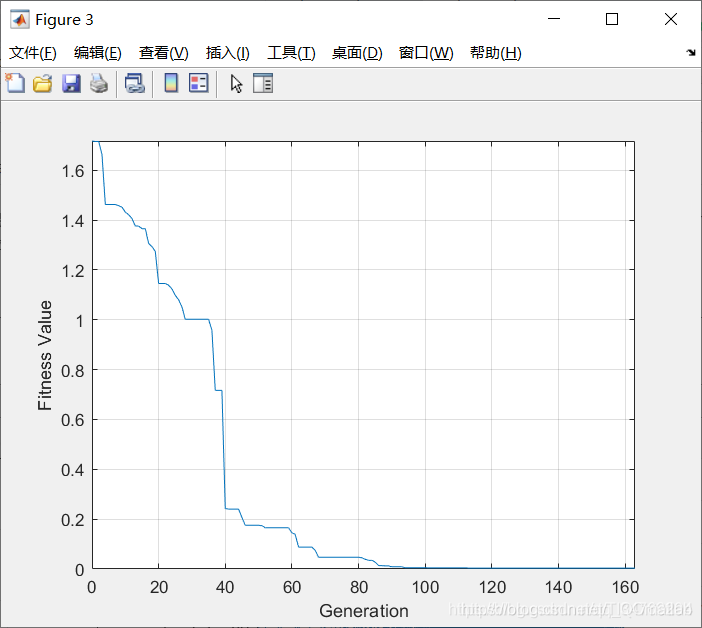The height and width of the screenshot is (628, 702).
Task: Minimize the Figure 3 window
Action: [554, 19]
